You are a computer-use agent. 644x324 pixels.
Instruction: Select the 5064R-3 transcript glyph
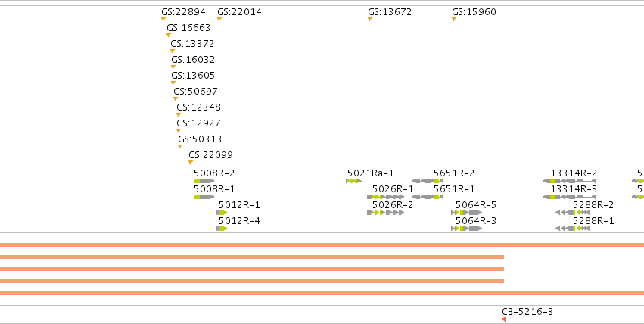(x=467, y=229)
